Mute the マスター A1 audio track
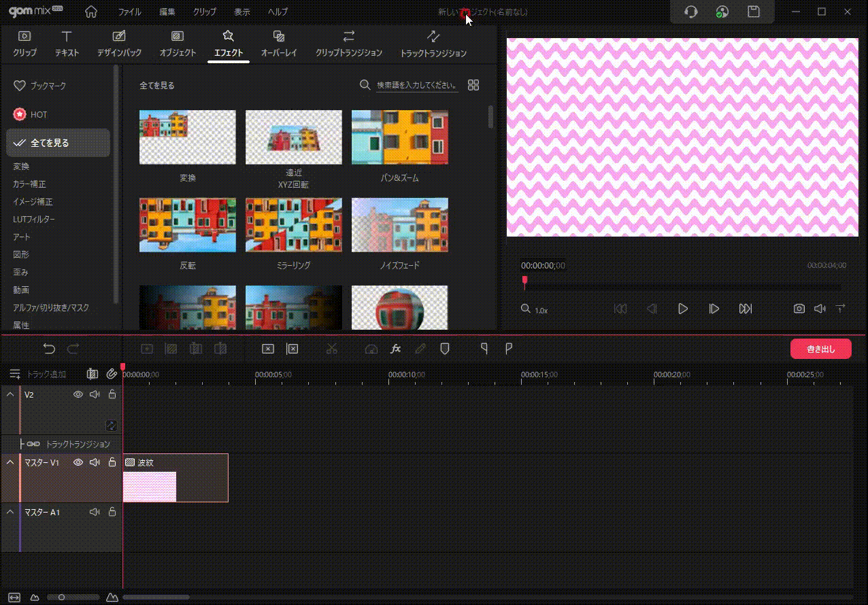 coord(95,512)
